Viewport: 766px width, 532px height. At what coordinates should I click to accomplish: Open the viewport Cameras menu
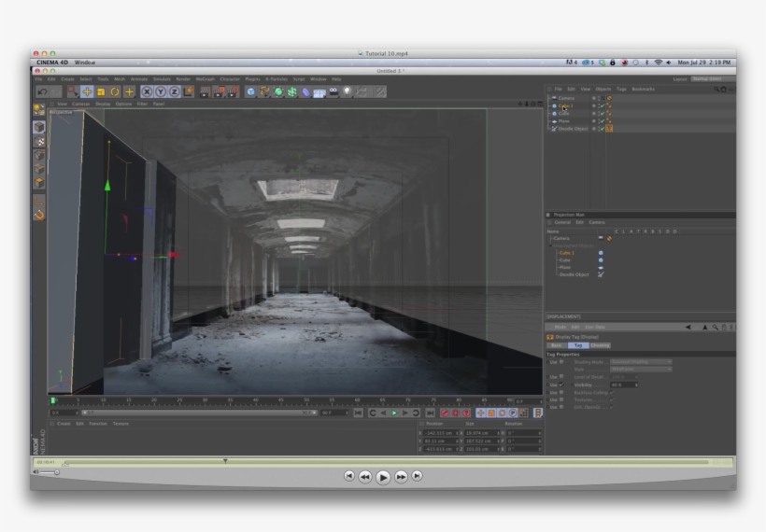tap(81, 104)
